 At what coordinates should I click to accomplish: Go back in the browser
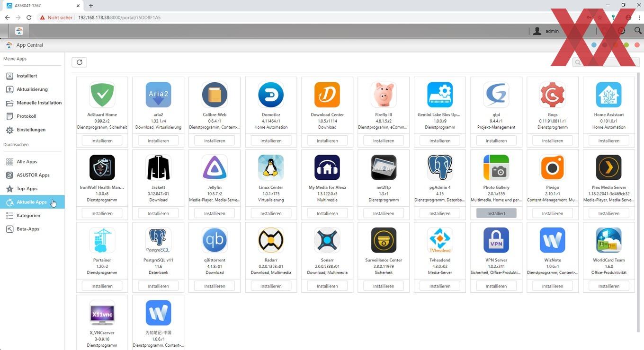[7, 17]
